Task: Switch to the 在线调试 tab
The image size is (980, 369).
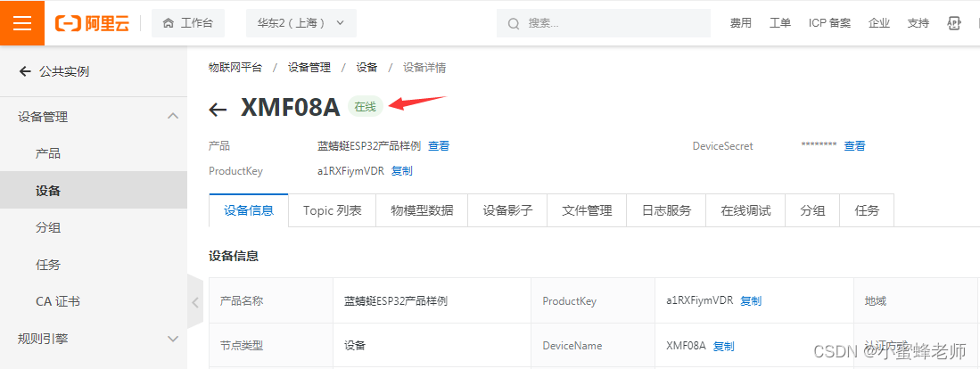Action: pyautogui.click(x=745, y=210)
